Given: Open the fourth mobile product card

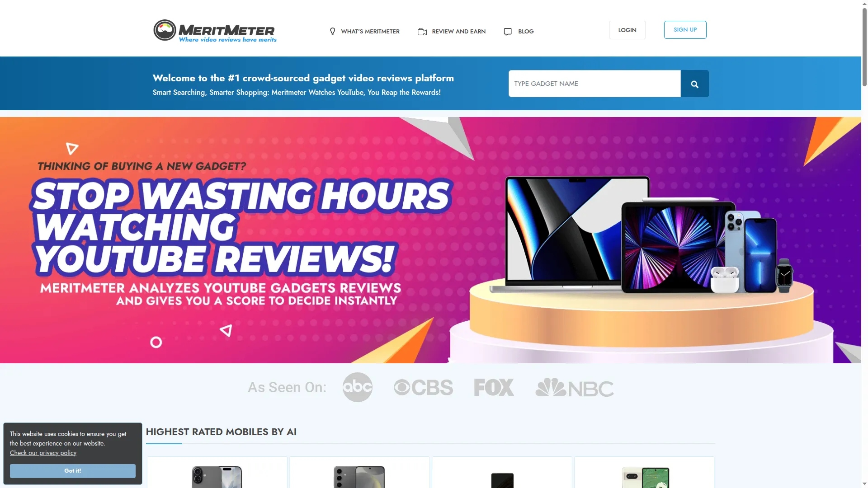Looking at the screenshot, I should click(644, 473).
